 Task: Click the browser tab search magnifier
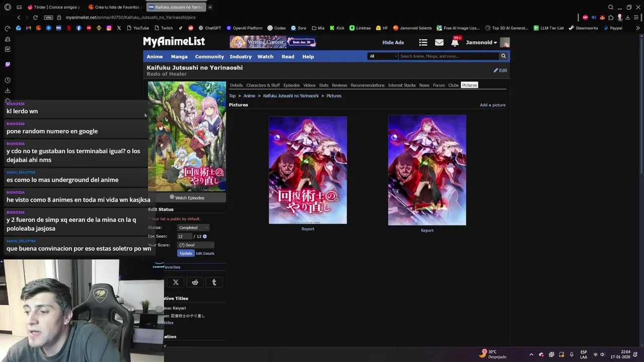(610, 7)
